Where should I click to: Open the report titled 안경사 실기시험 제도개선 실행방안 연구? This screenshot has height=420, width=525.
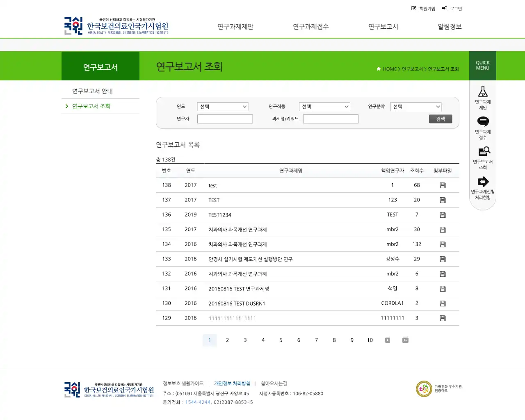[250, 259]
